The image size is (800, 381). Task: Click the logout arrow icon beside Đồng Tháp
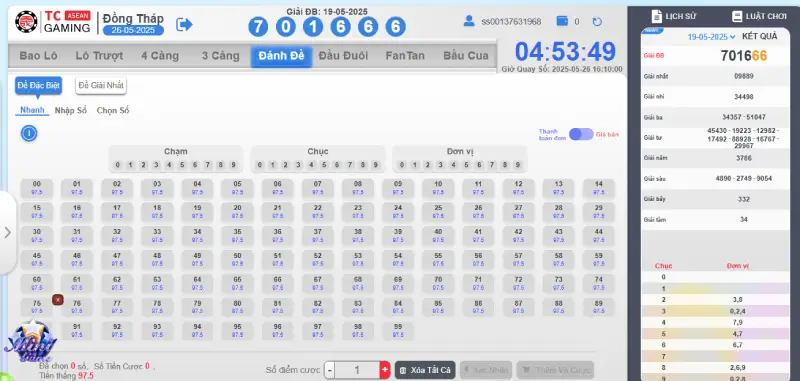pyautogui.click(x=184, y=24)
